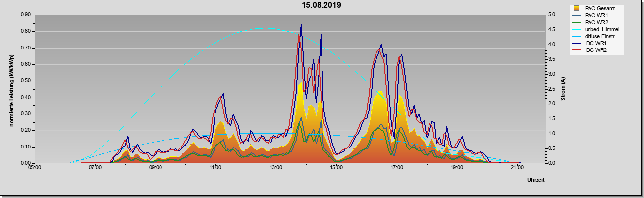Click the Strom (A) axis title
This screenshot has height=198, width=644.
pyautogui.click(x=563, y=89)
